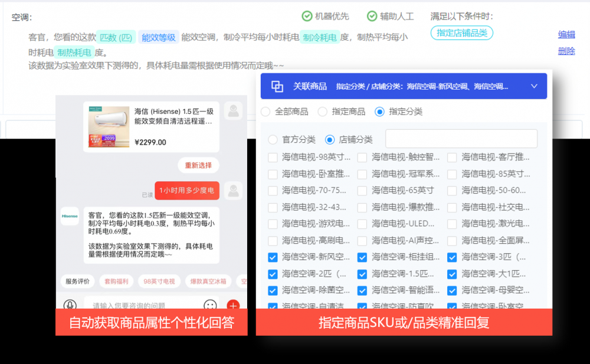This screenshot has height=364, width=590.
Task: Uncheck the 海信空调-柜挂组 category box
Action: coord(362,257)
